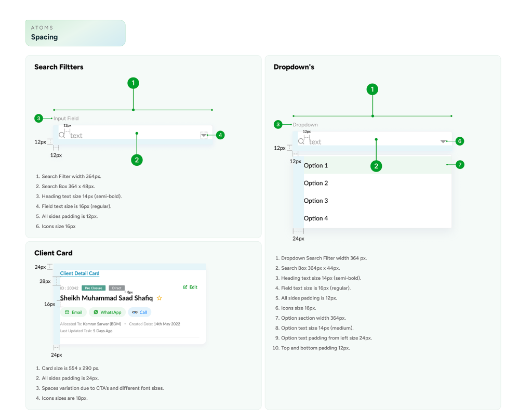This screenshot has height=419, width=532.
Task: Choose Option 3 from the dropdown list
Action: (x=316, y=201)
